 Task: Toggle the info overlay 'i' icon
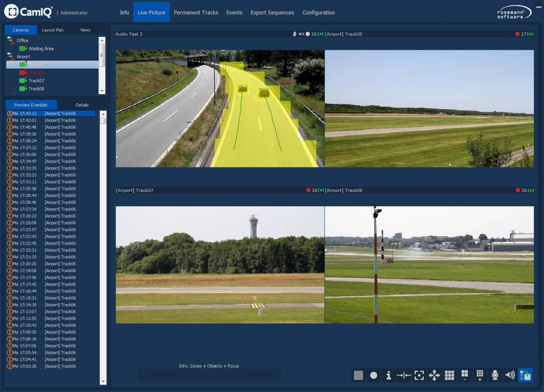[x=388, y=375]
